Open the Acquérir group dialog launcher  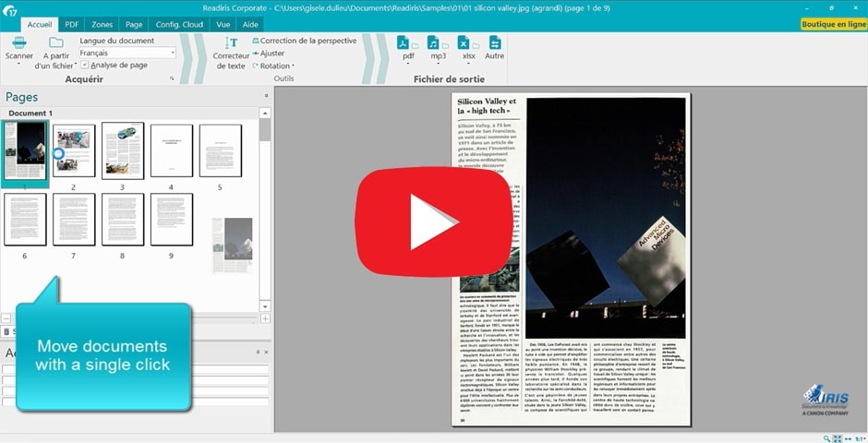click(172, 79)
